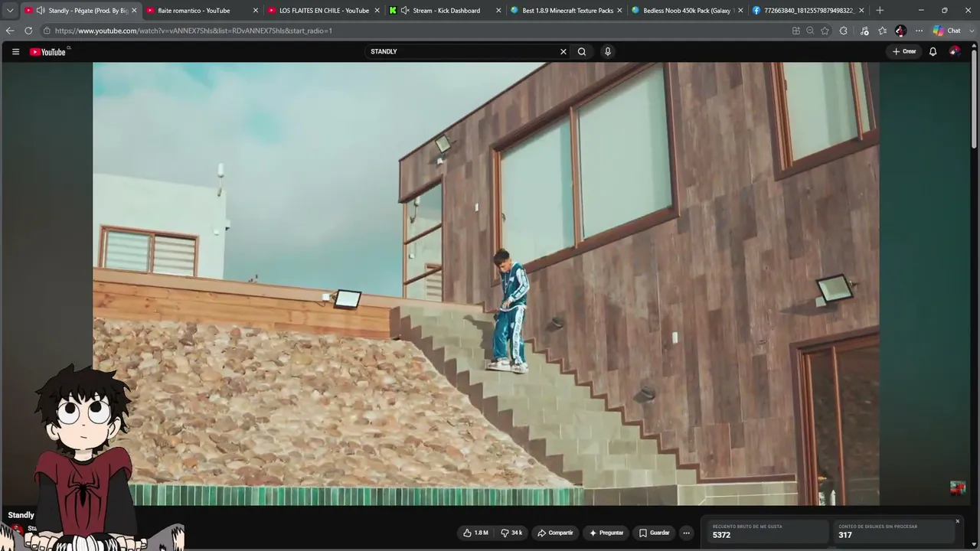Open the YouTube guide hamburger menu

[x=15, y=52]
